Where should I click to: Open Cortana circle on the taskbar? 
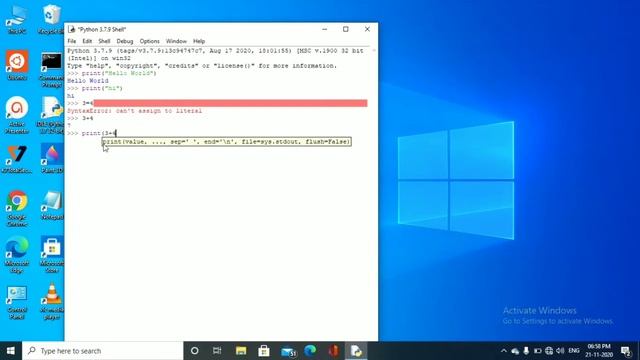pos(195,351)
